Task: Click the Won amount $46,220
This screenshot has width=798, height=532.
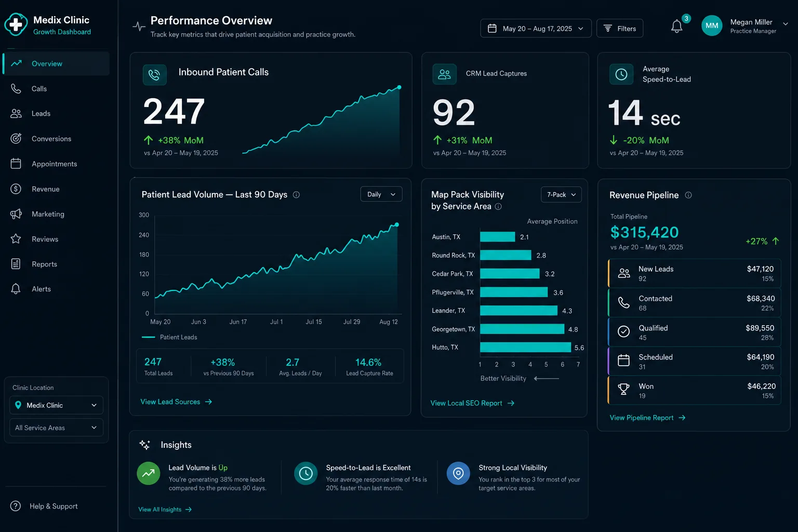Action: coord(762,387)
